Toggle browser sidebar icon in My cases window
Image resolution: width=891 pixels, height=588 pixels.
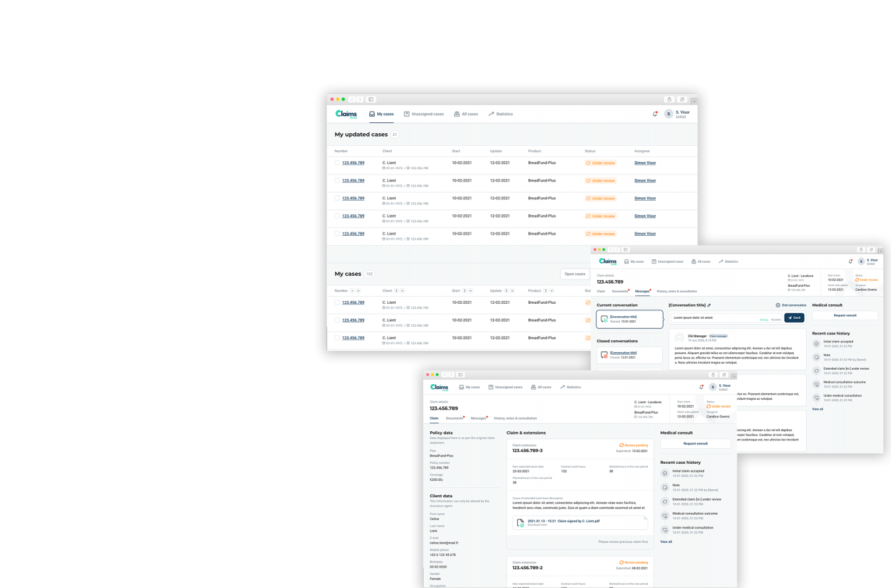point(371,99)
